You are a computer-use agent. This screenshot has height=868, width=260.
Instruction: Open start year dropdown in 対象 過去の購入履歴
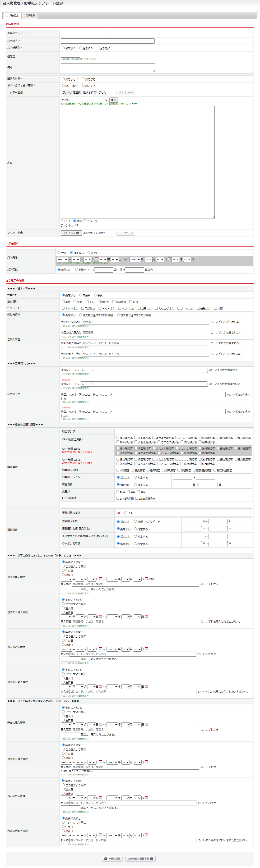pyautogui.click(x=66, y=579)
